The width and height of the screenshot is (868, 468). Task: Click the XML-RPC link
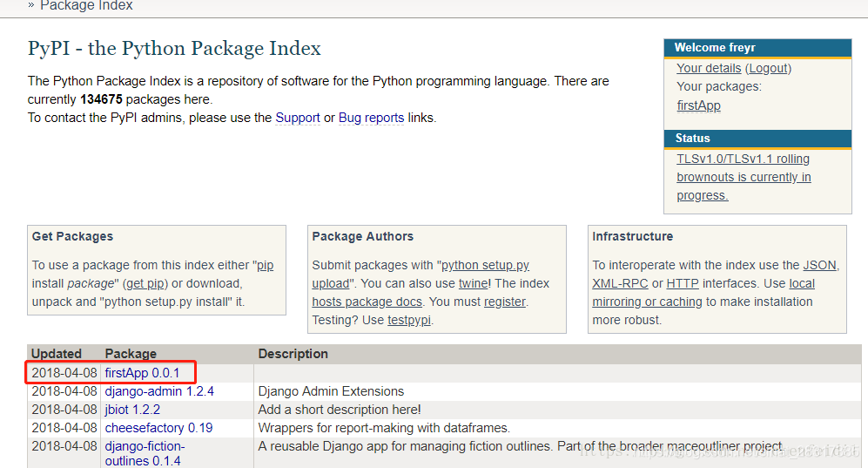coord(620,283)
